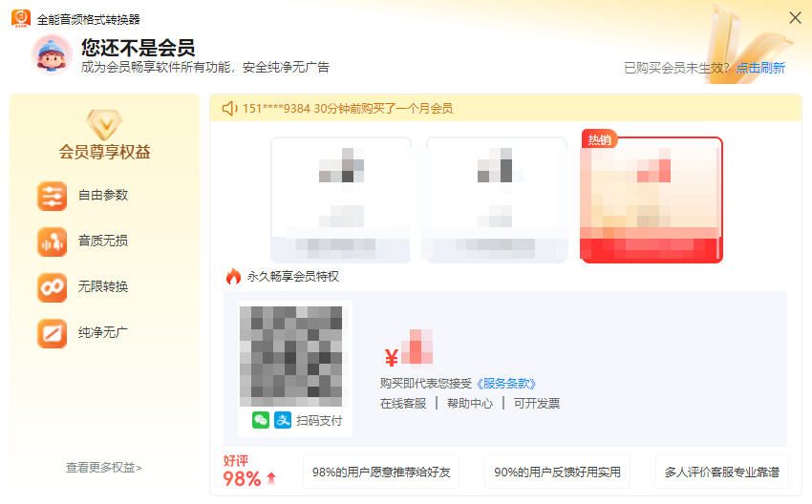Click the 无限转换 infinity icon

click(52, 287)
